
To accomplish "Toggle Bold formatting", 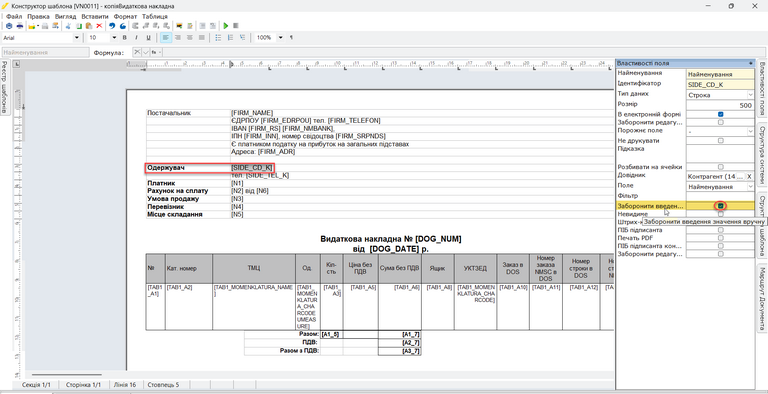I will coord(124,38).
